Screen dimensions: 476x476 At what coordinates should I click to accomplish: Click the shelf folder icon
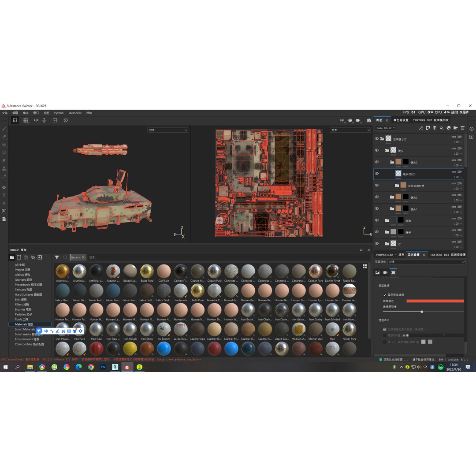12,257
